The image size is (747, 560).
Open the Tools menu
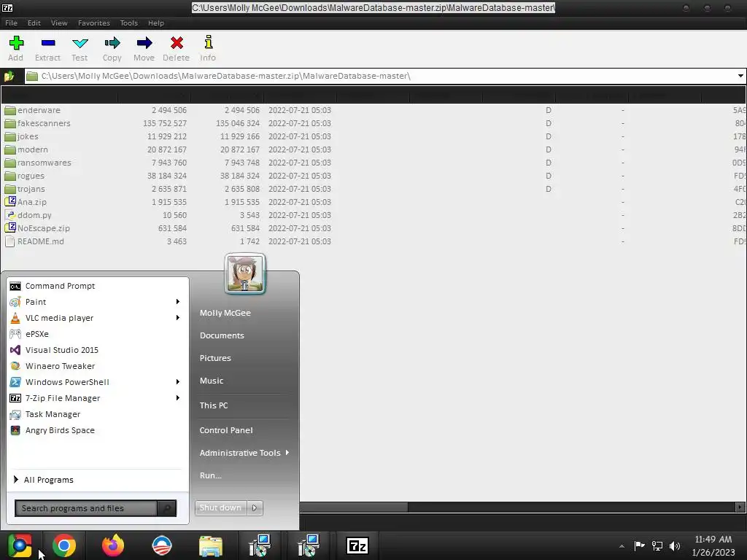(x=128, y=23)
